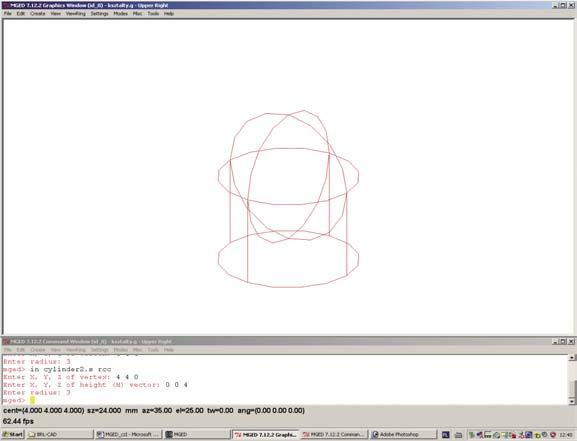577x441 pixels.
Task: Click the height (H) vector line
Action: tap(95, 385)
